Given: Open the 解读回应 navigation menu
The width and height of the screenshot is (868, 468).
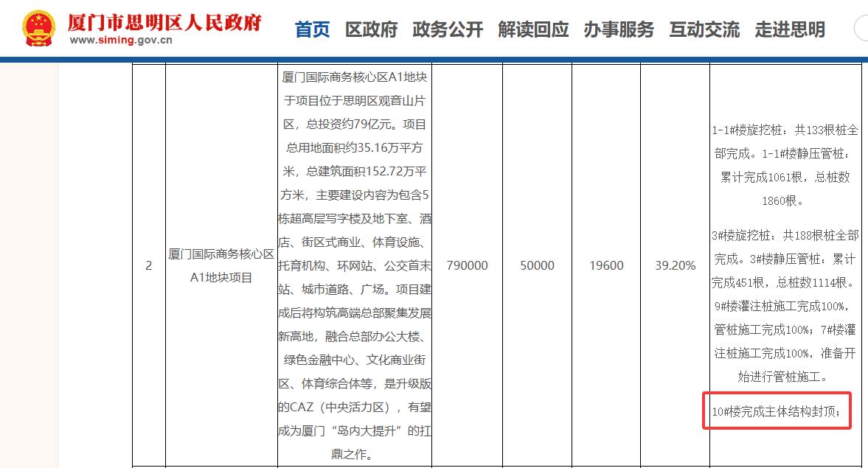Looking at the screenshot, I should (x=533, y=29).
